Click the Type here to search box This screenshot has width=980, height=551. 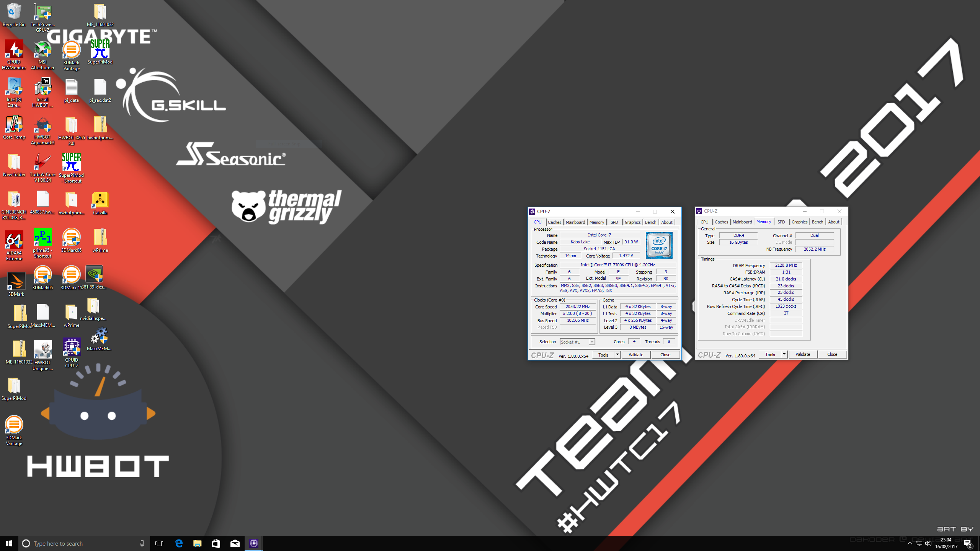coord(84,543)
